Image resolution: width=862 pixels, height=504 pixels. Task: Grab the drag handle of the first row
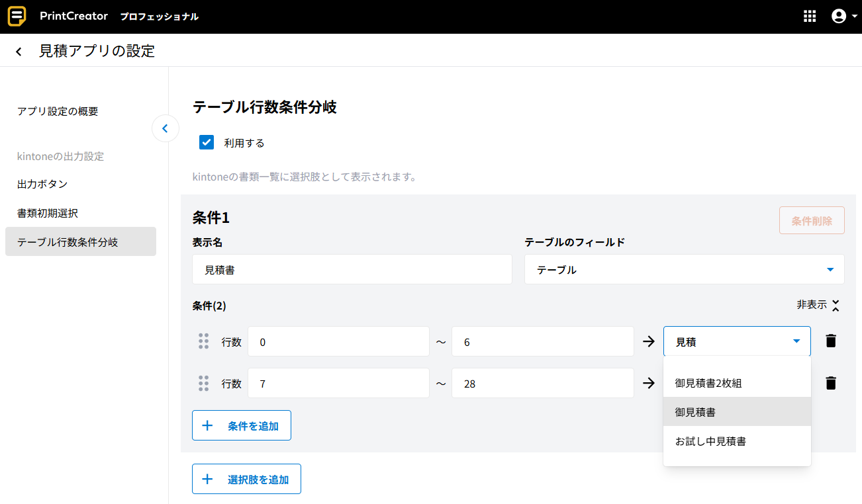point(204,341)
